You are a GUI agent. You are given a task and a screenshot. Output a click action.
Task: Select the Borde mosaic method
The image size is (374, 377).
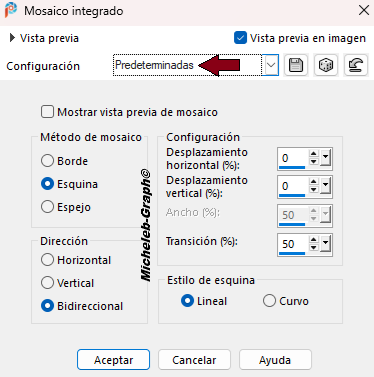[x=47, y=161]
